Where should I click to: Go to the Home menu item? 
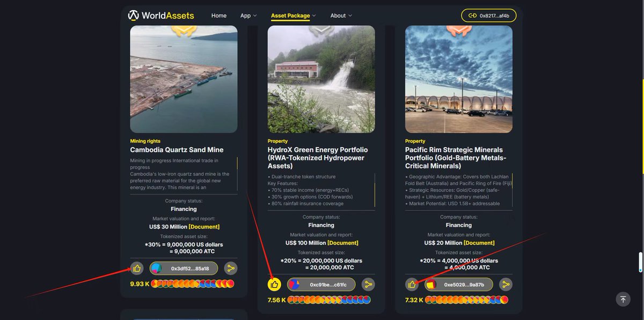coord(219,16)
